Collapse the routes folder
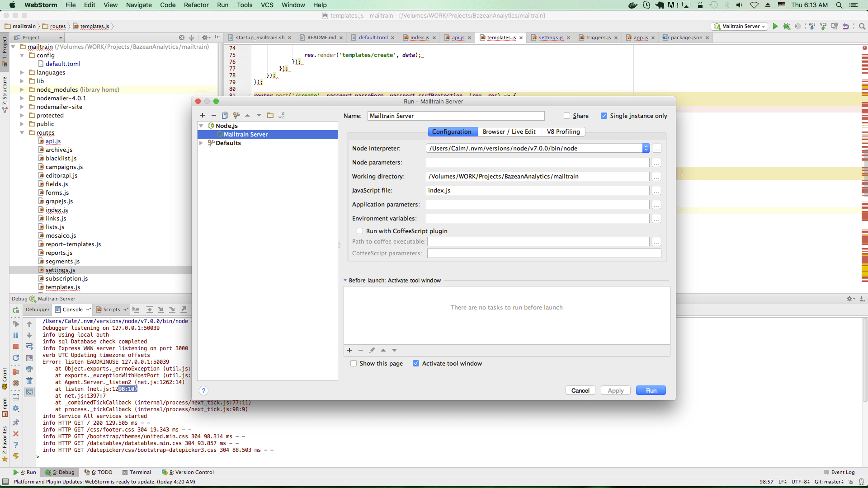Screen dimensions: 868x488 (x=22, y=132)
